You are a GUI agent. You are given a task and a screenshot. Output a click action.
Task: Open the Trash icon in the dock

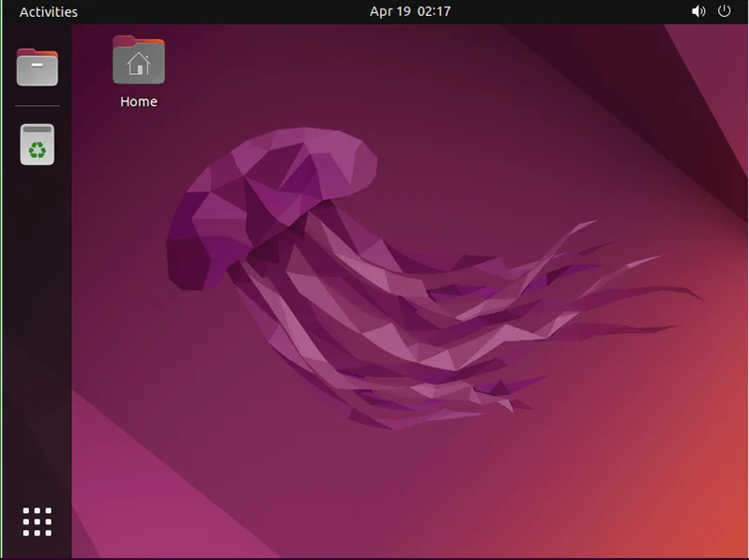click(x=38, y=144)
